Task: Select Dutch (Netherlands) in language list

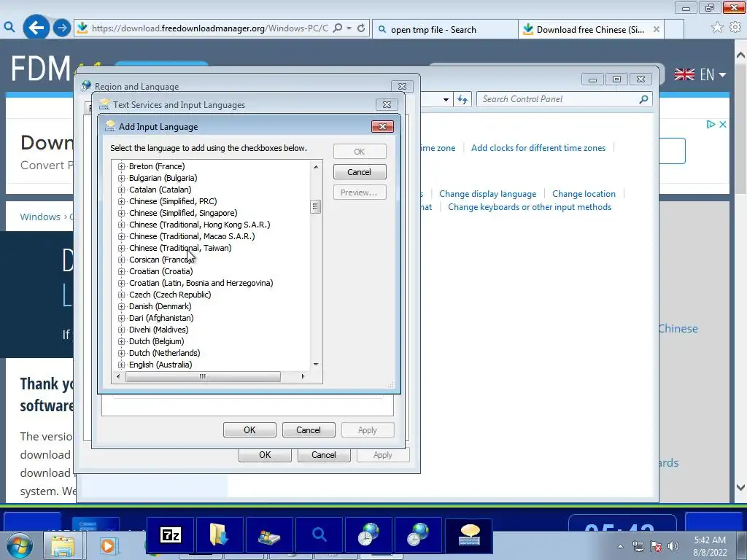Action: [164, 354]
